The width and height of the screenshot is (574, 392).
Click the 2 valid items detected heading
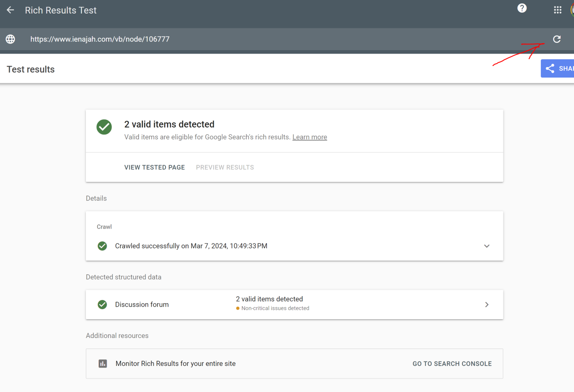[169, 124]
